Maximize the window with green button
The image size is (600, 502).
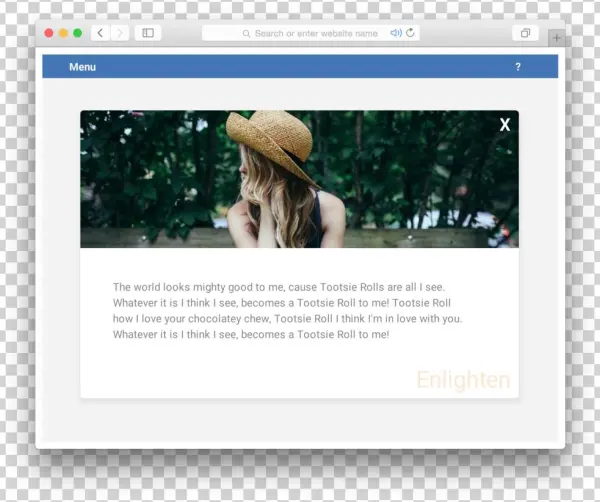click(78, 33)
